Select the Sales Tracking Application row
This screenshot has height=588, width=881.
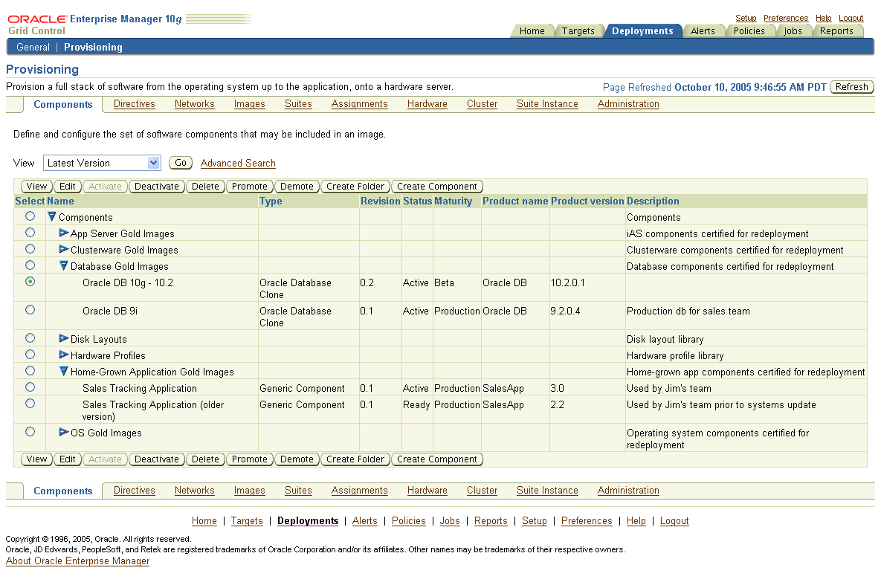(x=28, y=387)
